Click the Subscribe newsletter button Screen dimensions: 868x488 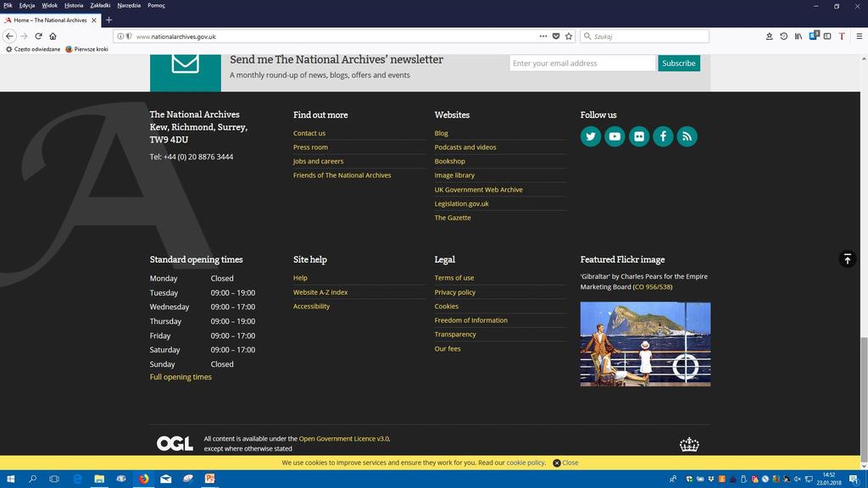click(679, 63)
